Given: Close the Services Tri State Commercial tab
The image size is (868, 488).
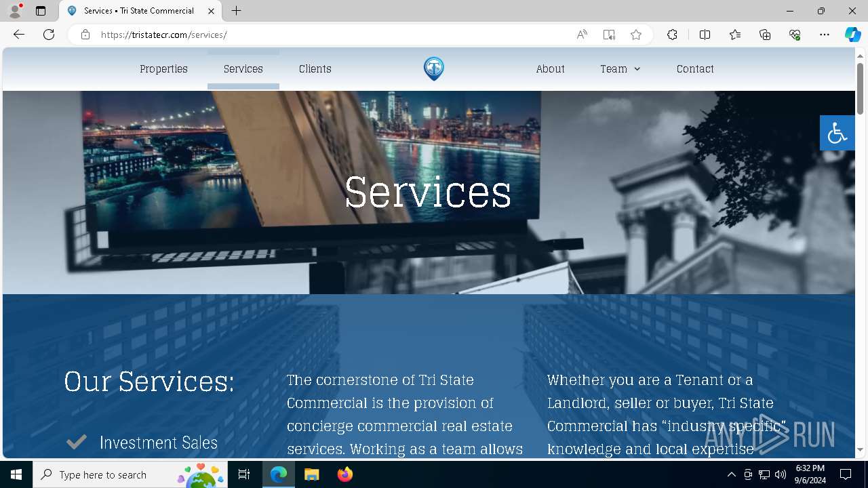Looking at the screenshot, I should (x=211, y=11).
